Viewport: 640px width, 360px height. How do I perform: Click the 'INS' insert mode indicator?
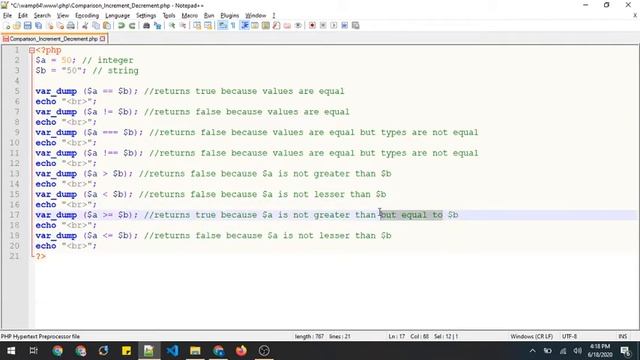[x=622, y=336]
